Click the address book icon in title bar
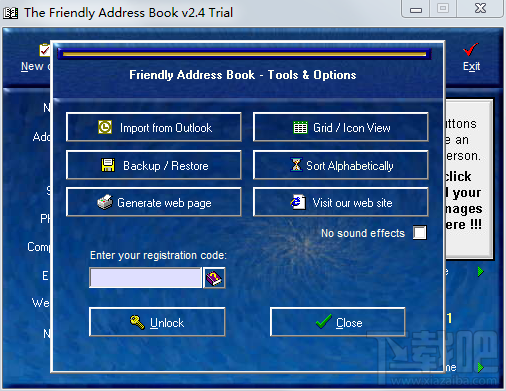The width and height of the screenshot is (506, 391). [10, 13]
